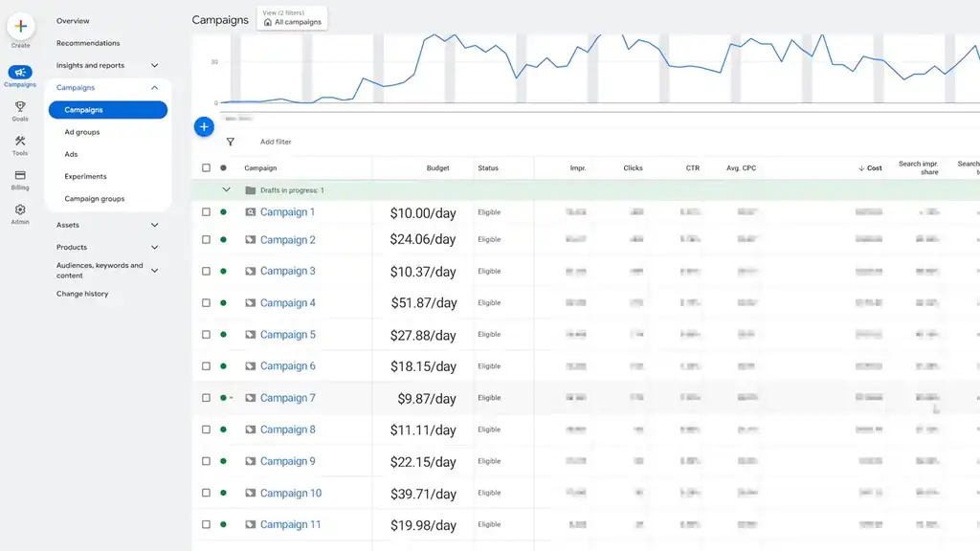Open the Campaign 4 link
Screen dimensions: 980x551
(287, 302)
